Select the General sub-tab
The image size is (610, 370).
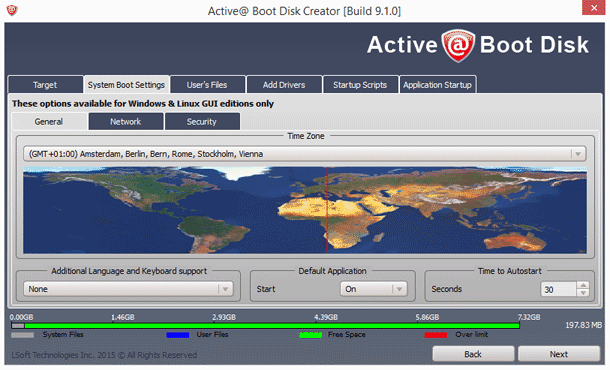49,121
